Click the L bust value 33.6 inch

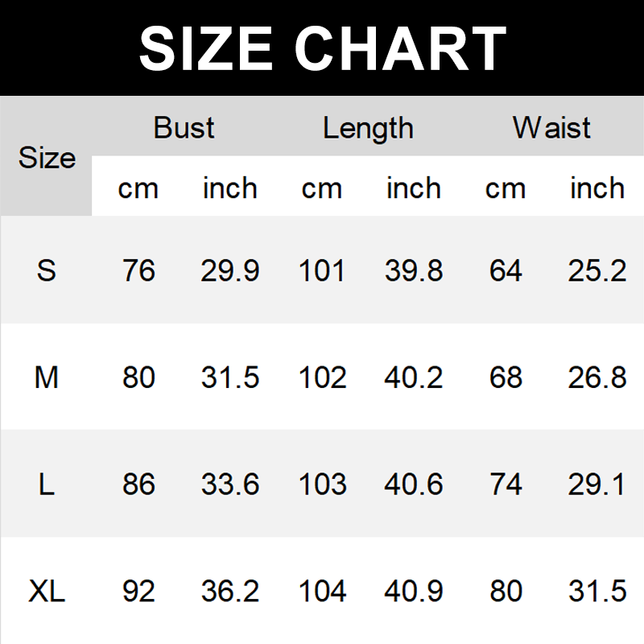pos(230,485)
